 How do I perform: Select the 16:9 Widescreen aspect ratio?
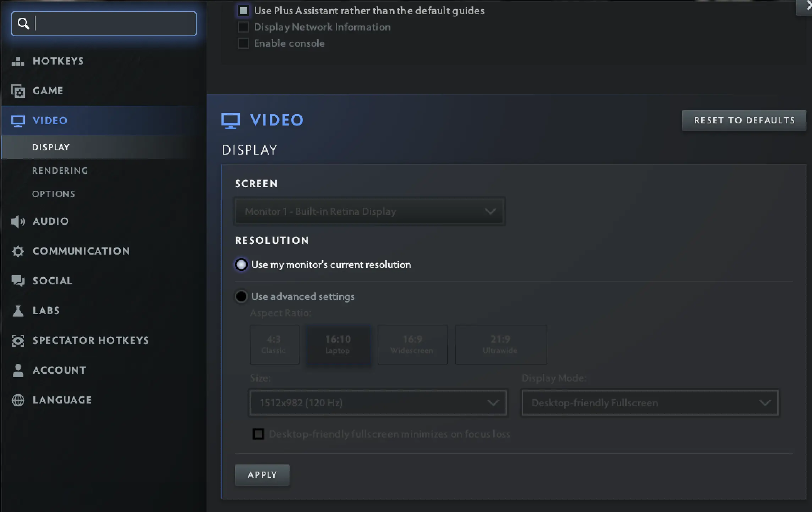412,344
